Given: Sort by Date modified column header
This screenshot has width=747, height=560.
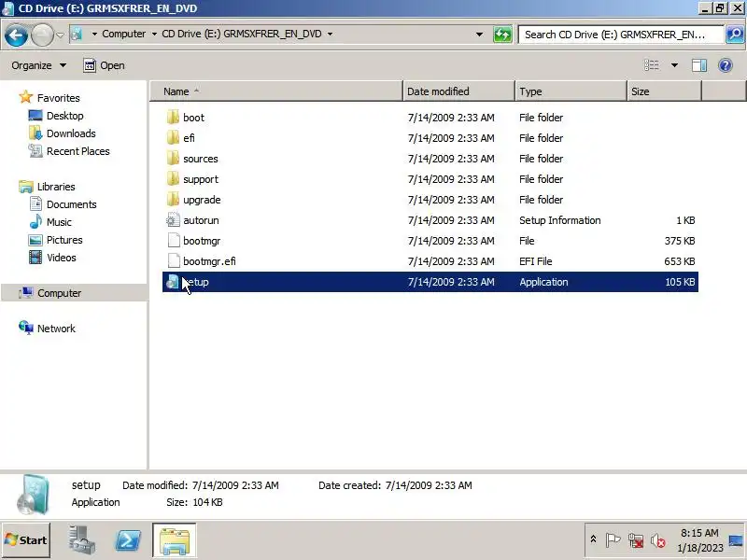Looking at the screenshot, I should (458, 91).
